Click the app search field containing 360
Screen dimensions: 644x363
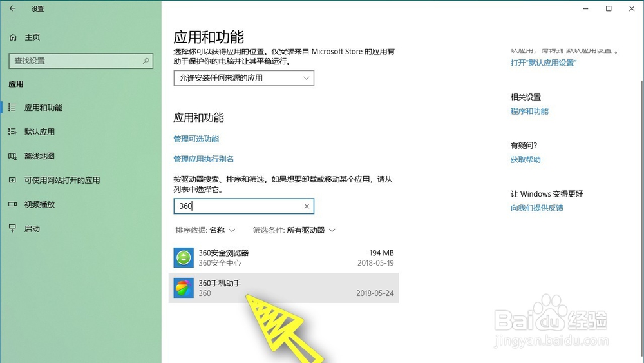click(244, 206)
